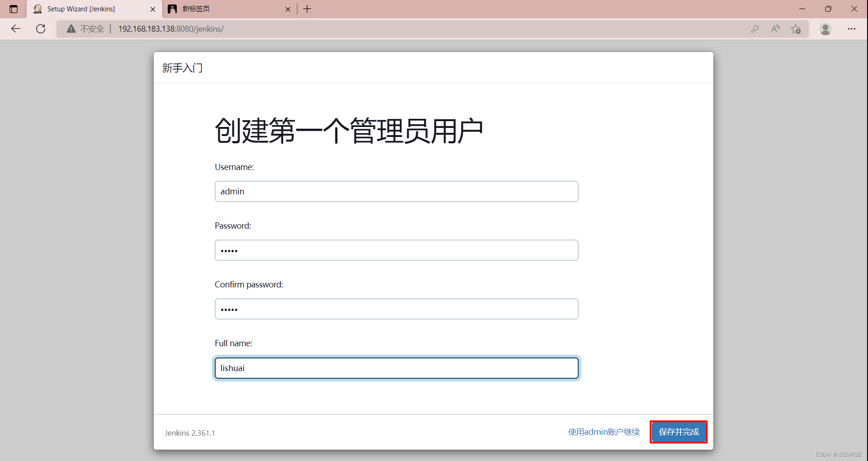Image resolution: width=868 pixels, height=461 pixels.
Task: Click the 不安全 security label
Action: pos(92,29)
